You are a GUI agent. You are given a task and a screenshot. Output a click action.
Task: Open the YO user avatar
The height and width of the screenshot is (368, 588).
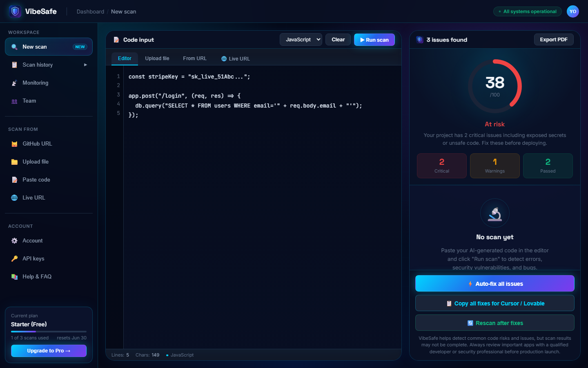tap(573, 11)
